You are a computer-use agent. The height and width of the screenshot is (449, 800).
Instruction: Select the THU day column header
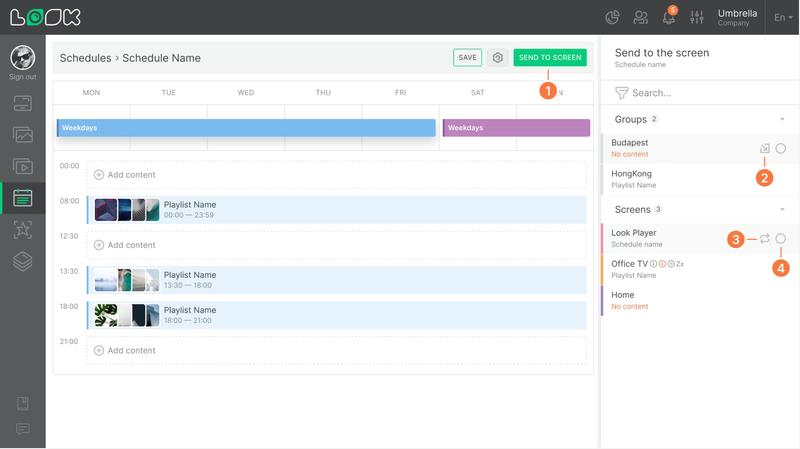pos(323,92)
